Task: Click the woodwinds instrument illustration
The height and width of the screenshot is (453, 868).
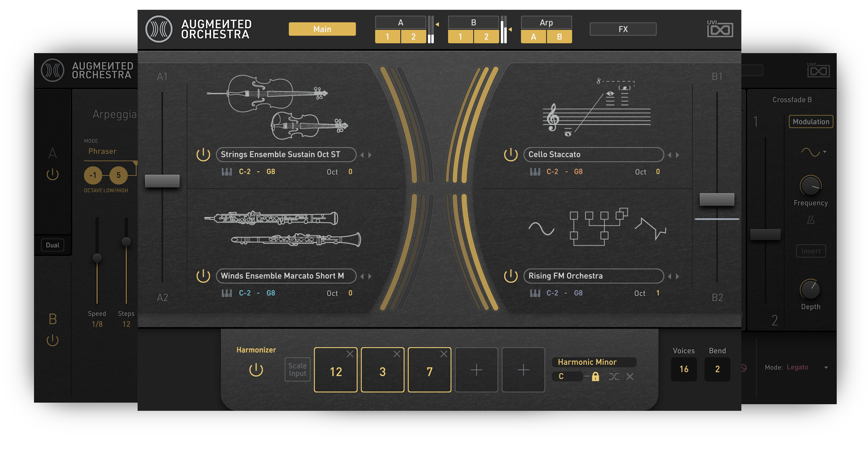Action: click(282, 229)
